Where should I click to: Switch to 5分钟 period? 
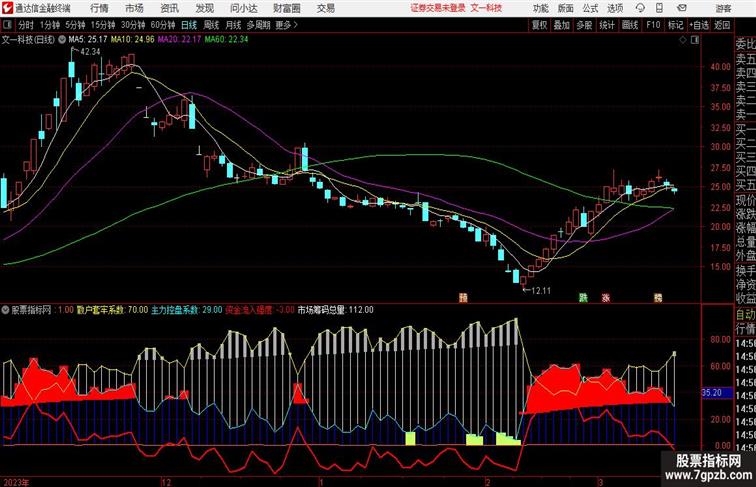click(x=75, y=25)
